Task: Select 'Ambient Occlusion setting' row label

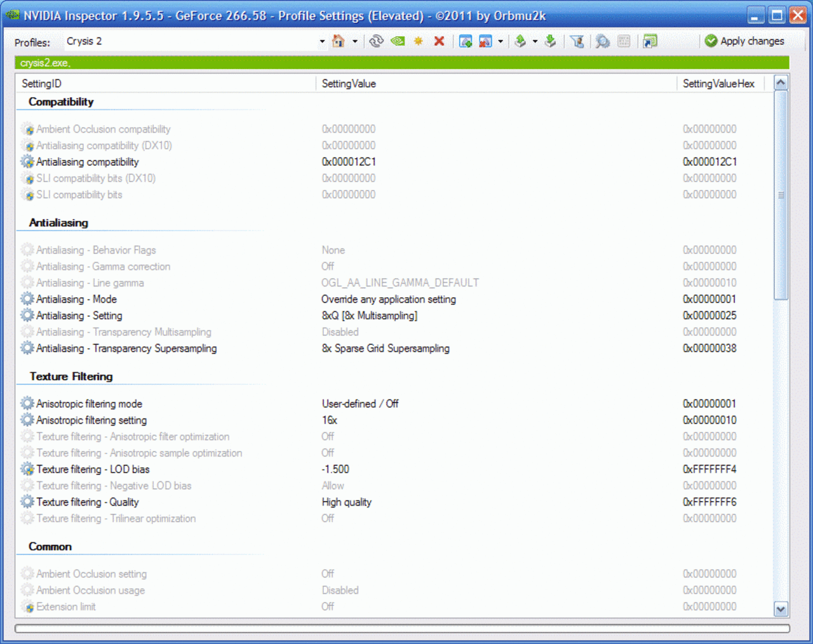Action: [x=91, y=574]
